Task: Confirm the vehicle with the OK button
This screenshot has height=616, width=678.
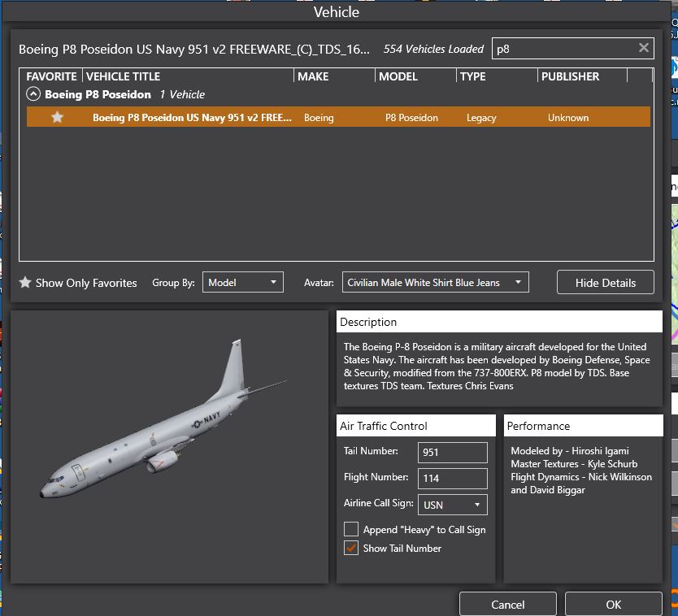Action: (613, 604)
